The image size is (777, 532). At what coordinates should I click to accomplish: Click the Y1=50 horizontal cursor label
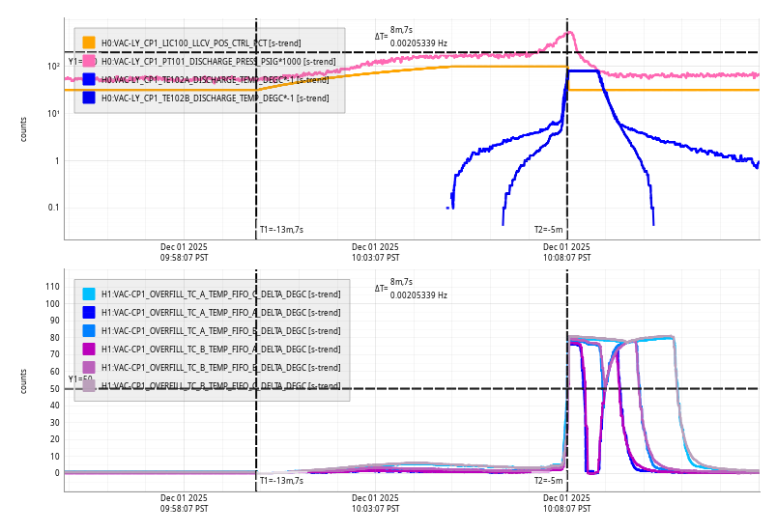coord(80,379)
